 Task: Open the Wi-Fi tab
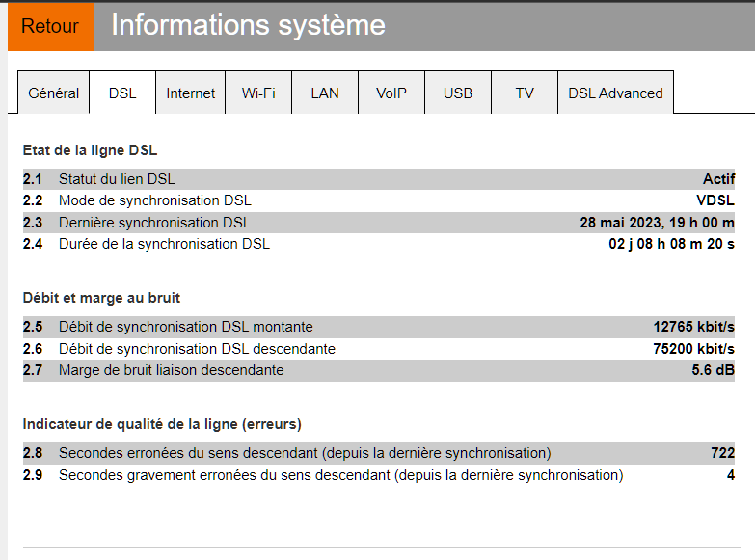(x=258, y=93)
